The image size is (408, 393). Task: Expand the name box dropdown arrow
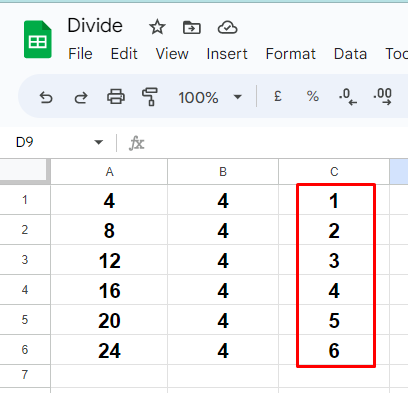98,143
